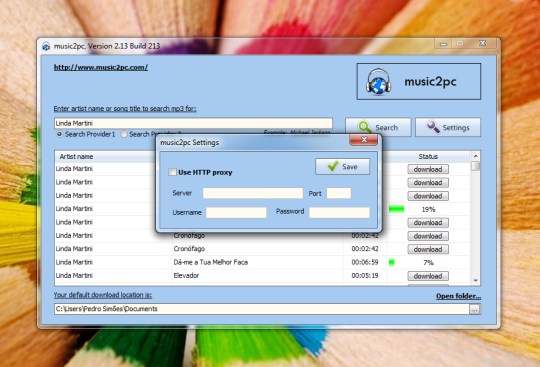Viewport: 540px width, 367px height.
Task: Enable the Use HTTP proxy checkbox
Action: click(x=172, y=172)
